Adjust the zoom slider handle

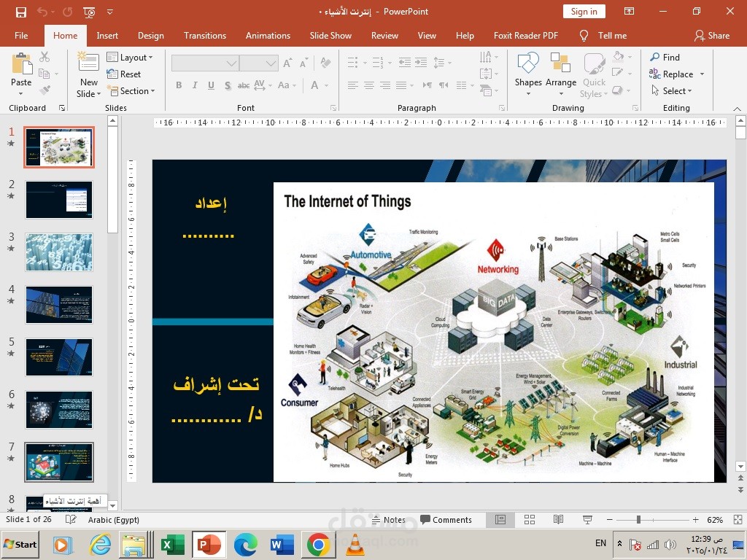(x=638, y=519)
